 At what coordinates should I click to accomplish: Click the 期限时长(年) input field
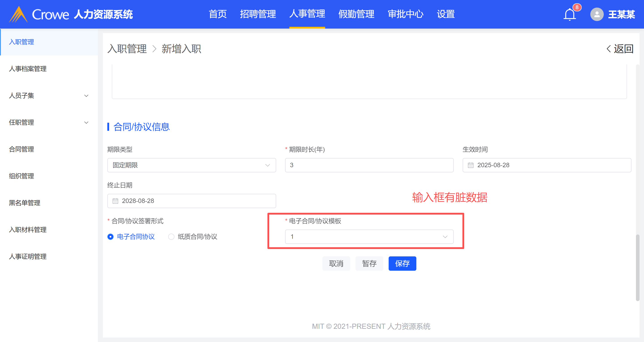tap(369, 165)
